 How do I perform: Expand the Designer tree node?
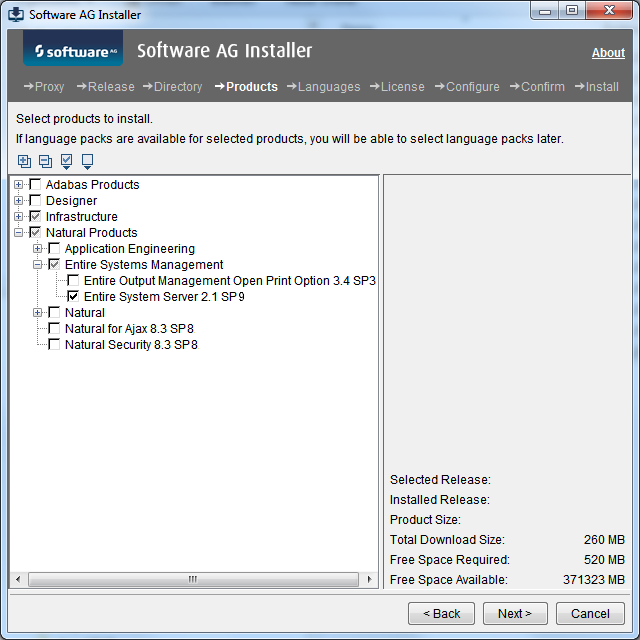coord(19,201)
